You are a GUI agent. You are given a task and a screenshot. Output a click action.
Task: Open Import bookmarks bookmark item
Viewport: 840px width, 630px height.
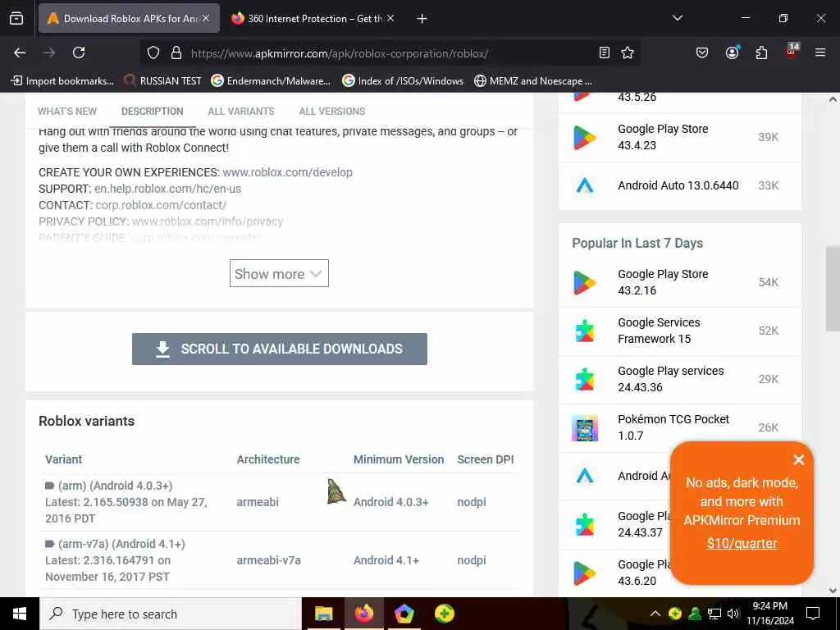pos(62,81)
